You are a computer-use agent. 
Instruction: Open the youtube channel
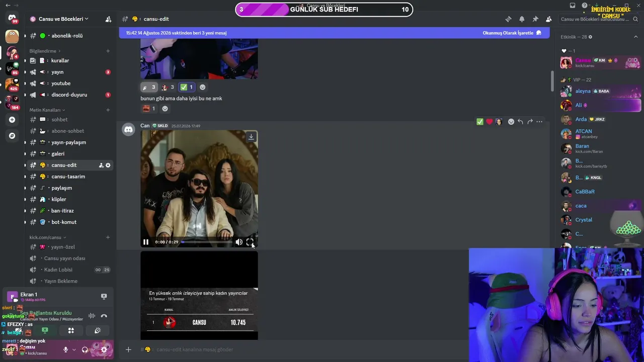(69, 83)
